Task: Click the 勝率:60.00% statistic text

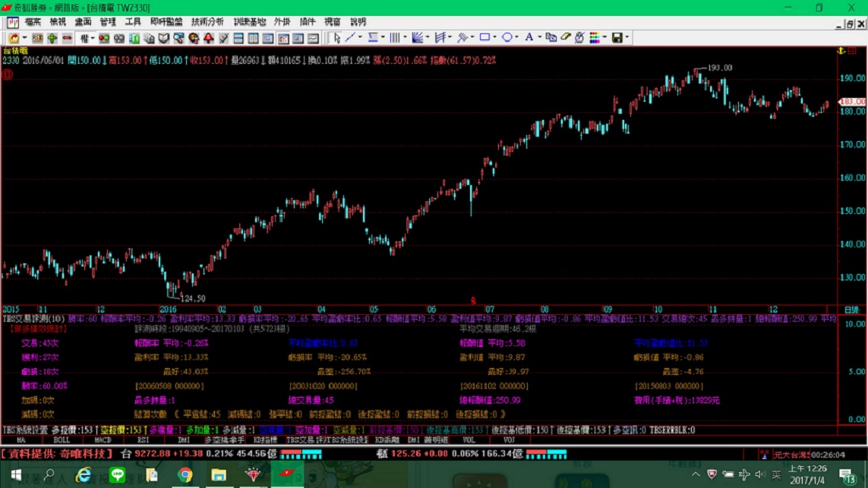Action: coord(44,386)
